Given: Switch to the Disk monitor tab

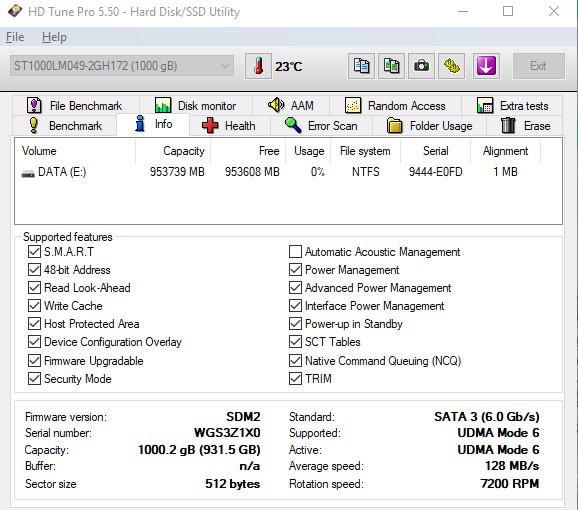Looking at the screenshot, I should (x=196, y=106).
